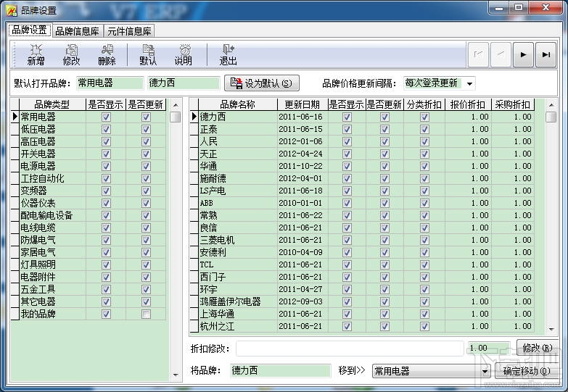This screenshot has height=392, width=568.
Task: Click the 默认 (default) toolbar icon
Action: pyautogui.click(x=148, y=55)
